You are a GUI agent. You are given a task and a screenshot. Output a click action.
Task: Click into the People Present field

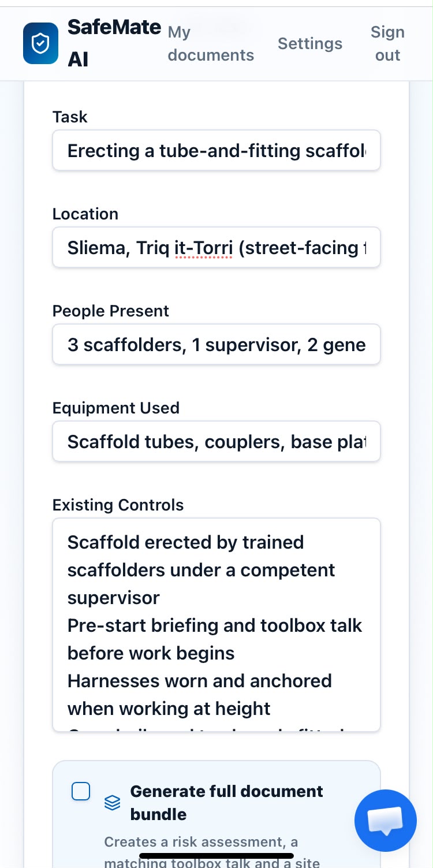(x=216, y=345)
